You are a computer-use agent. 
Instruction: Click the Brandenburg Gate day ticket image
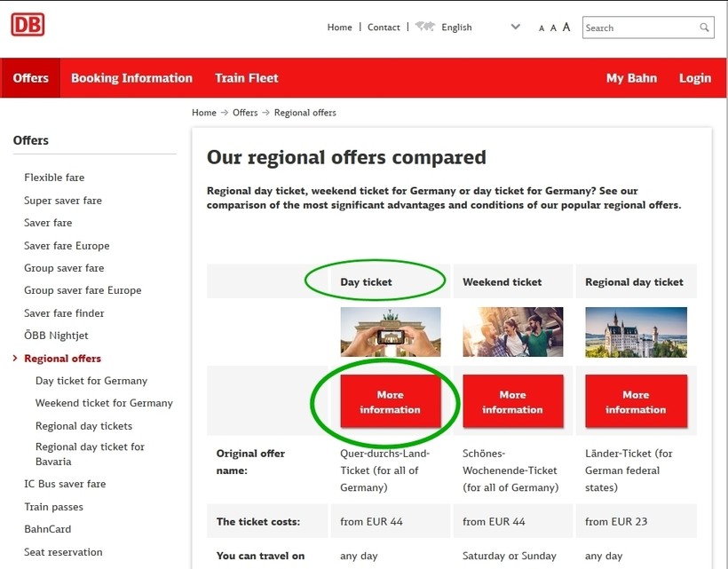[x=390, y=331]
